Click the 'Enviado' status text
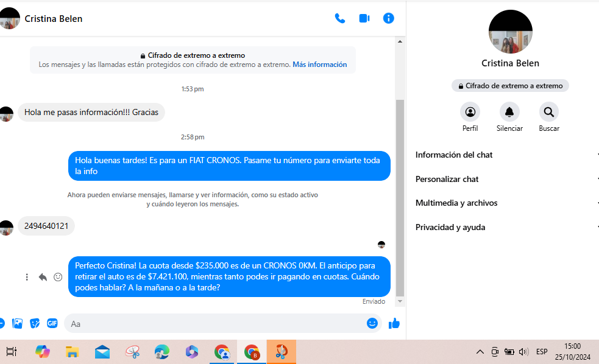 (x=374, y=301)
